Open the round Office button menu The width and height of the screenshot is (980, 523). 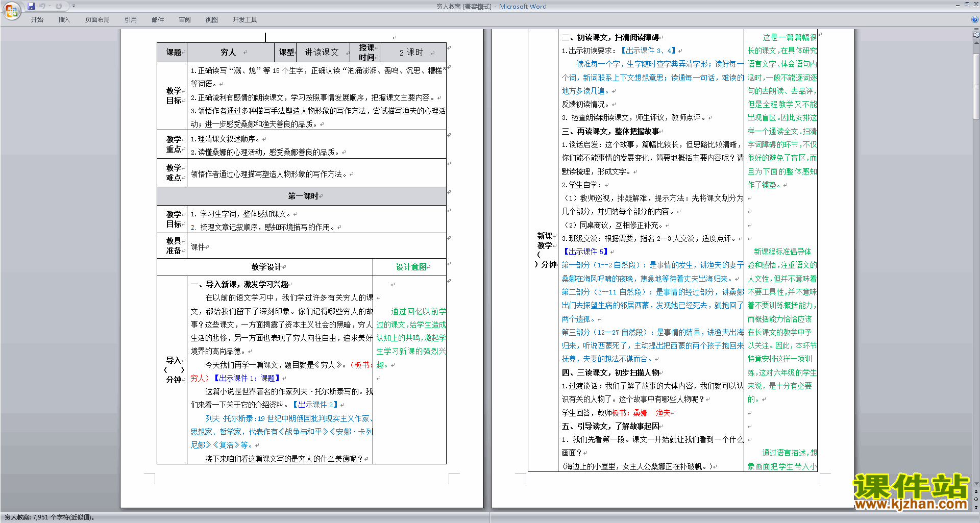coord(11,10)
